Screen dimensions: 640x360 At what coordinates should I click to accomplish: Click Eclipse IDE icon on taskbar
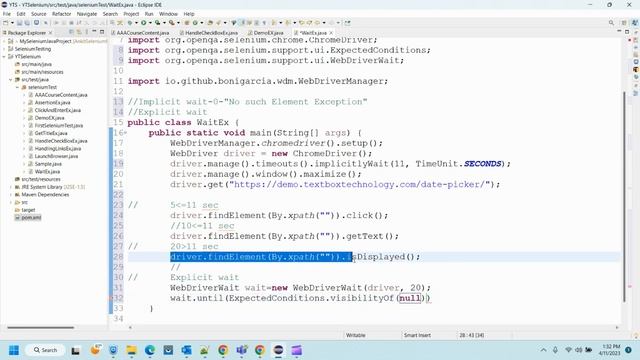[278, 350]
